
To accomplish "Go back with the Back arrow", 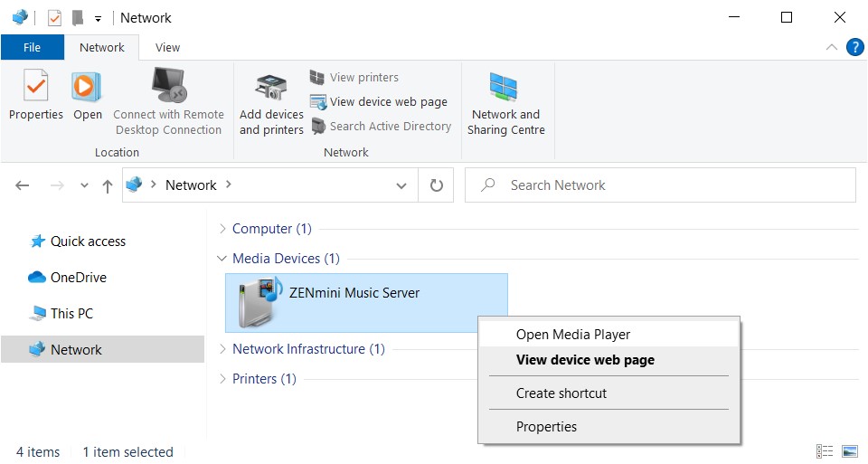I will point(22,185).
